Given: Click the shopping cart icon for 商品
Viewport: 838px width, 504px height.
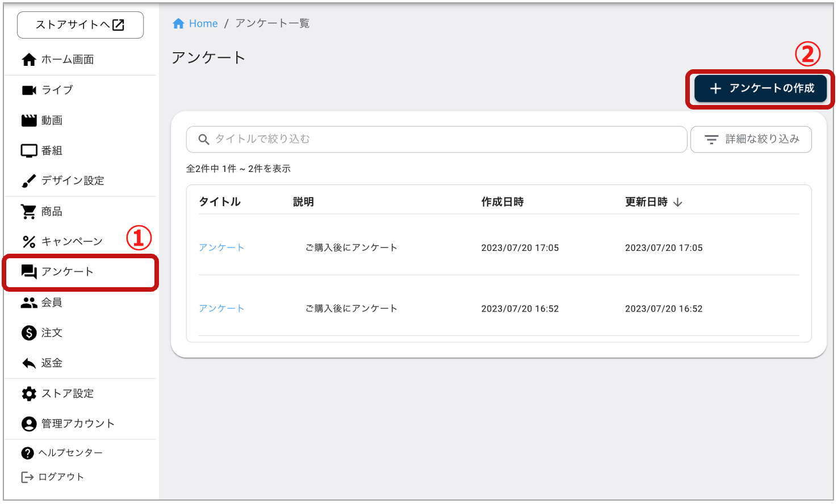Looking at the screenshot, I should pos(29,212).
